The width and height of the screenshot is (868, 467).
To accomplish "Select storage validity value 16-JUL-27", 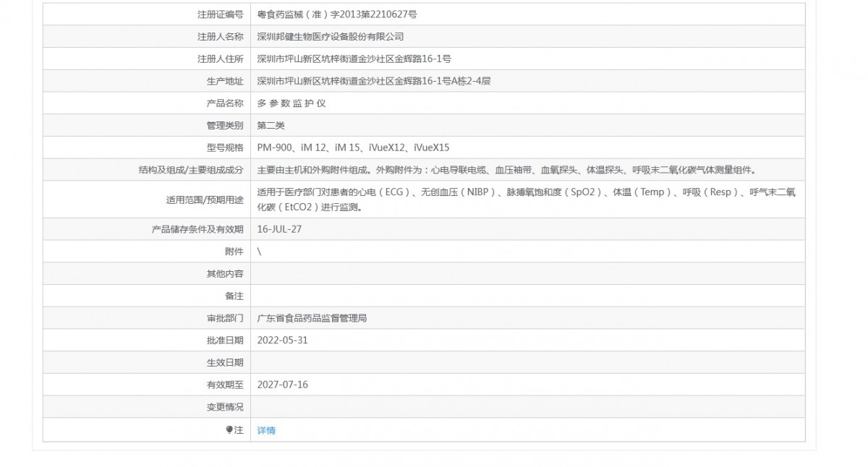I will pyautogui.click(x=279, y=229).
